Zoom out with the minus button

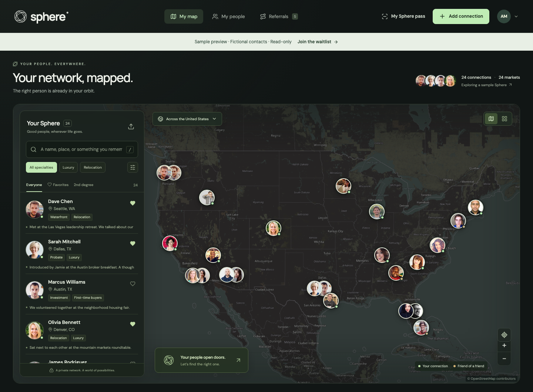(x=504, y=358)
